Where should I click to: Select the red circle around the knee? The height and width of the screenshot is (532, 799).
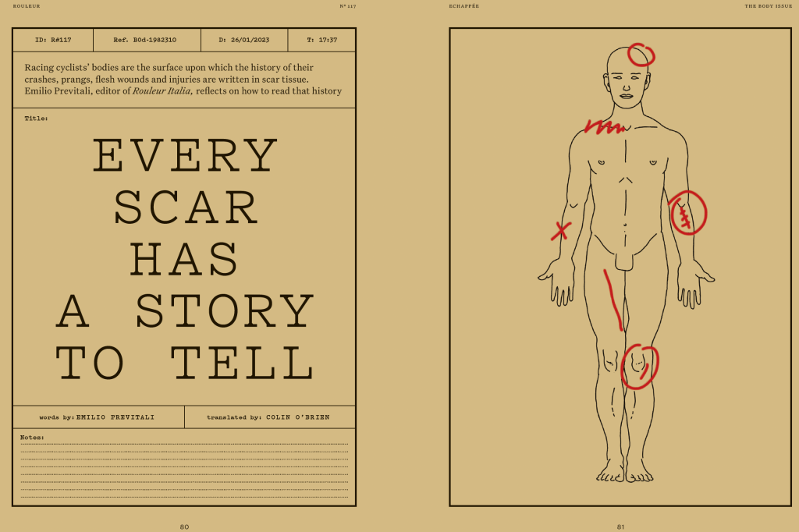640,367
